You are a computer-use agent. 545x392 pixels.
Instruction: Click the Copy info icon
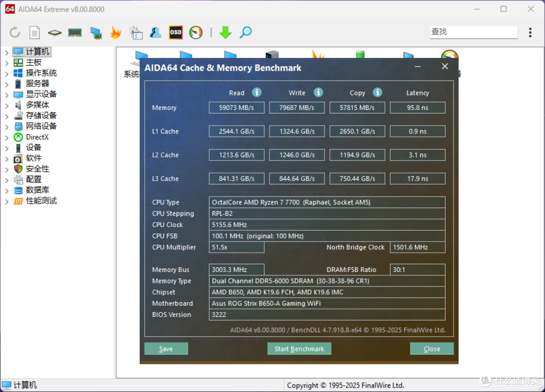377,92
